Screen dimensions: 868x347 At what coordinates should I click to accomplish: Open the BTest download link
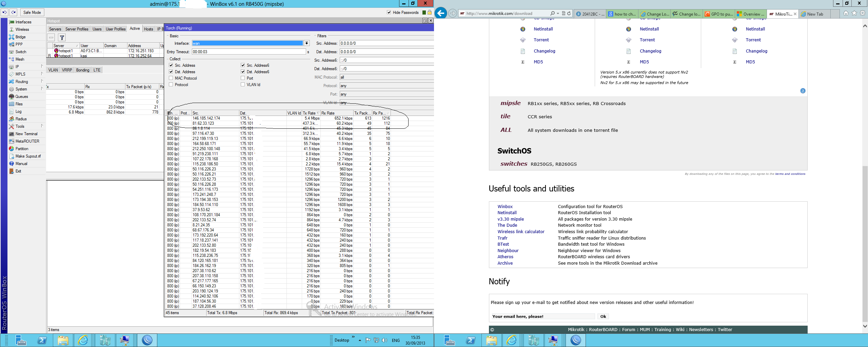tap(503, 244)
